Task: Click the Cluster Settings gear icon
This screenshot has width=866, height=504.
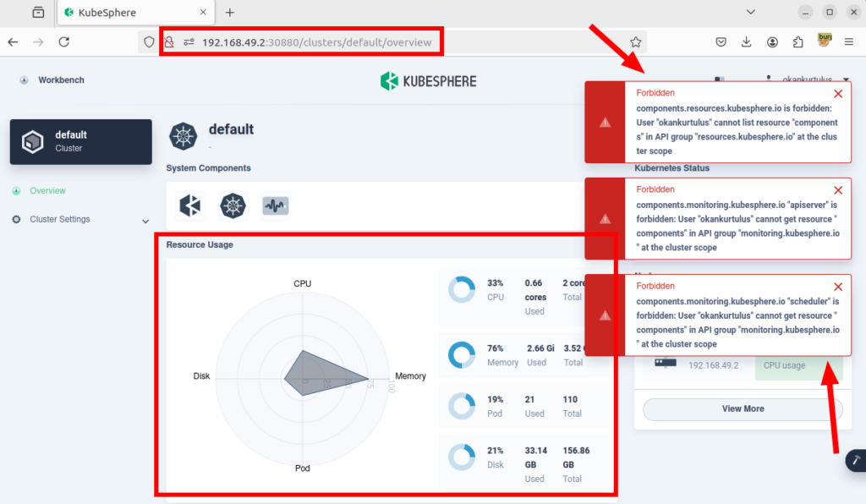Action: pyautogui.click(x=17, y=220)
